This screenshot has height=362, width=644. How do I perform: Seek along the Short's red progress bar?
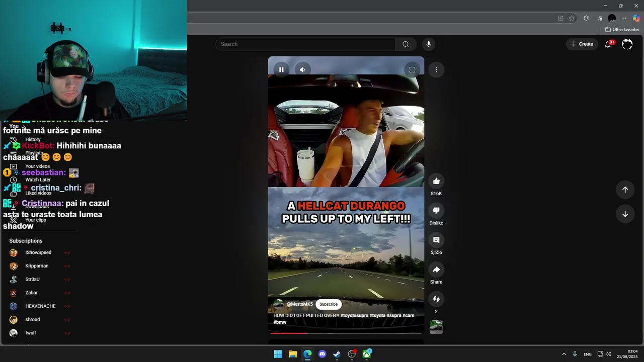[x=346, y=333]
